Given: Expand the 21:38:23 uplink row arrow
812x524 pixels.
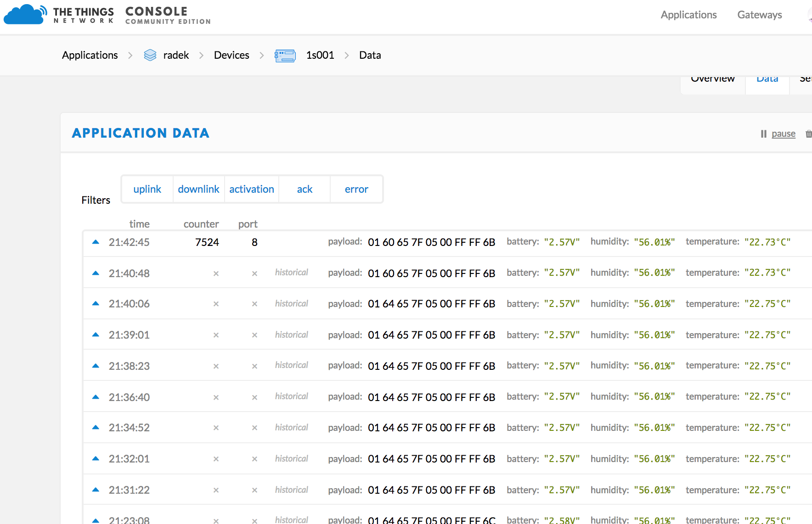Looking at the screenshot, I should [x=96, y=366].
